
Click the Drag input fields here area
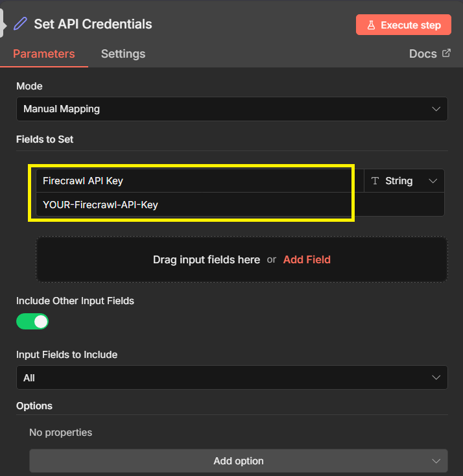coord(206,259)
